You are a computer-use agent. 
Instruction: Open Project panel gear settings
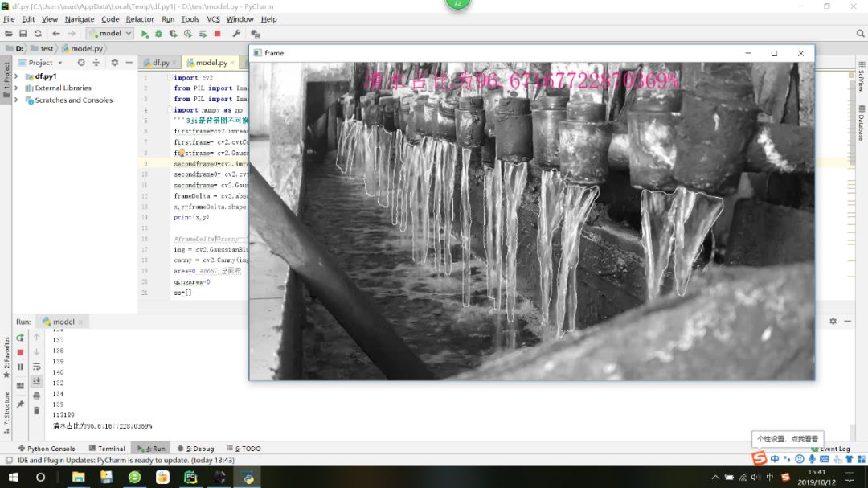(114, 62)
